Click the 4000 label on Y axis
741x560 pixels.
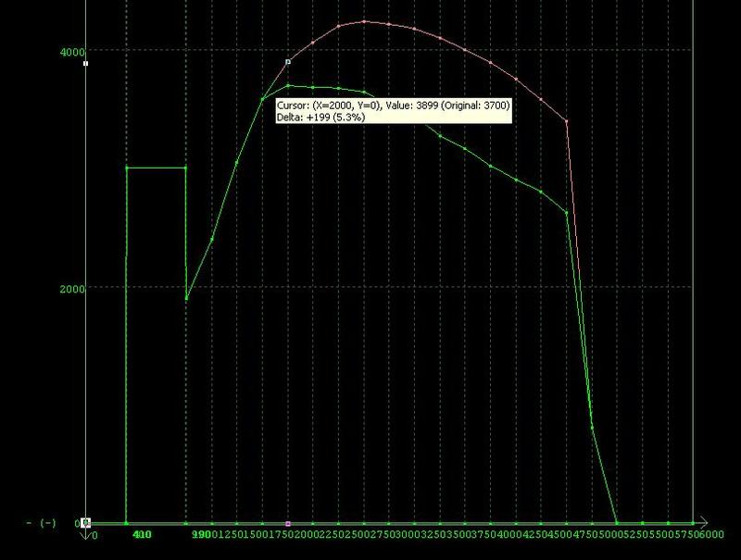73,50
